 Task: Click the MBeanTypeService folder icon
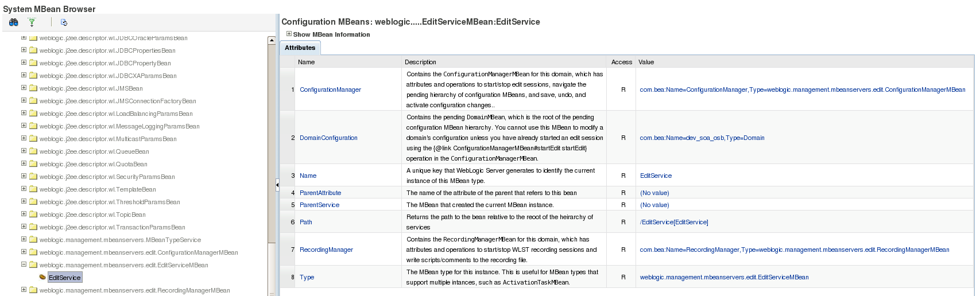tap(33, 240)
